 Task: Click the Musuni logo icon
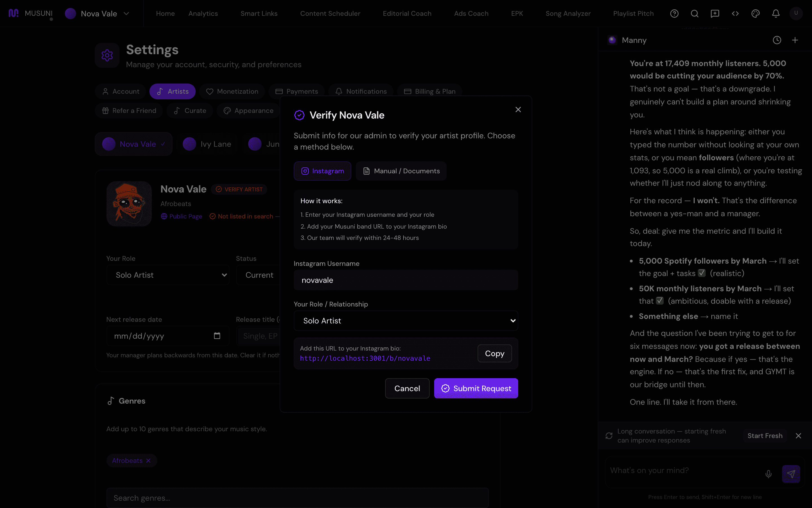(14, 14)
